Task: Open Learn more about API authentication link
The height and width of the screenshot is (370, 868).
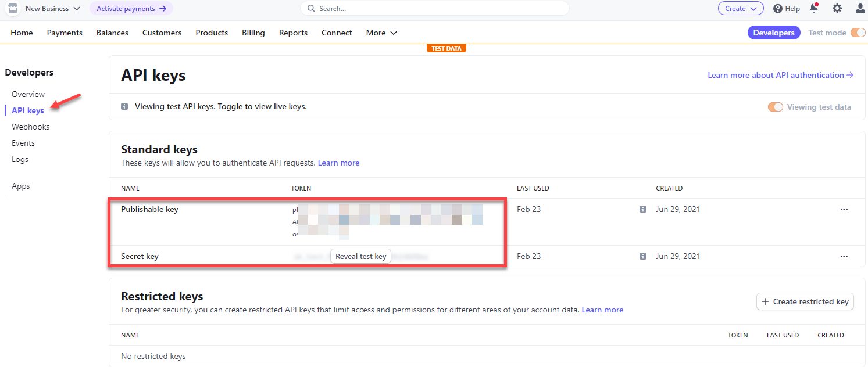Action: coord(780,75)
